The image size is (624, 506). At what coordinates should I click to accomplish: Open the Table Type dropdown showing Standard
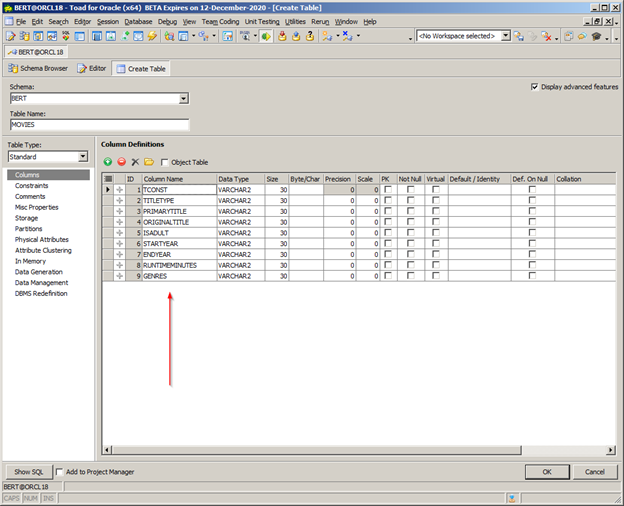coord(83,157)
